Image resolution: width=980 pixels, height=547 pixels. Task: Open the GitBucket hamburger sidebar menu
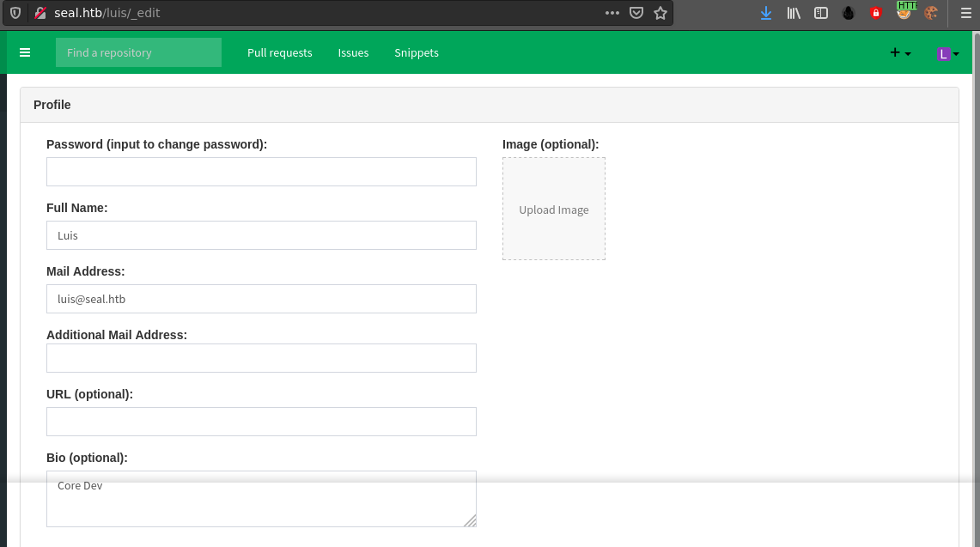pyautogui.click(x=25, y=52)
